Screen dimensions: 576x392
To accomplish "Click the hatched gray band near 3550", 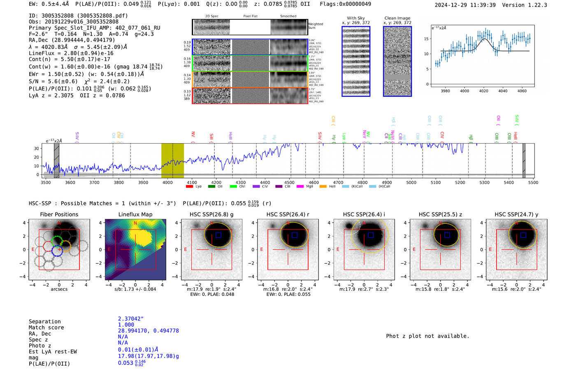I will [x=57, y=160].
